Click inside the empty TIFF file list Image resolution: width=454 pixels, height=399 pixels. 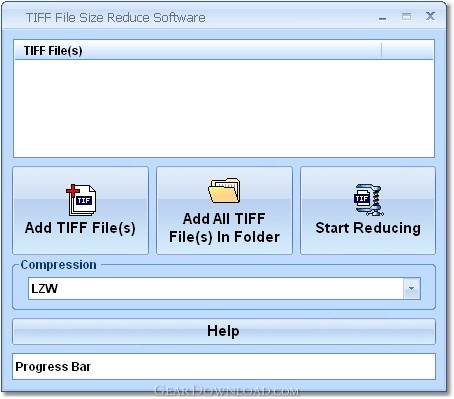point(224,108)
